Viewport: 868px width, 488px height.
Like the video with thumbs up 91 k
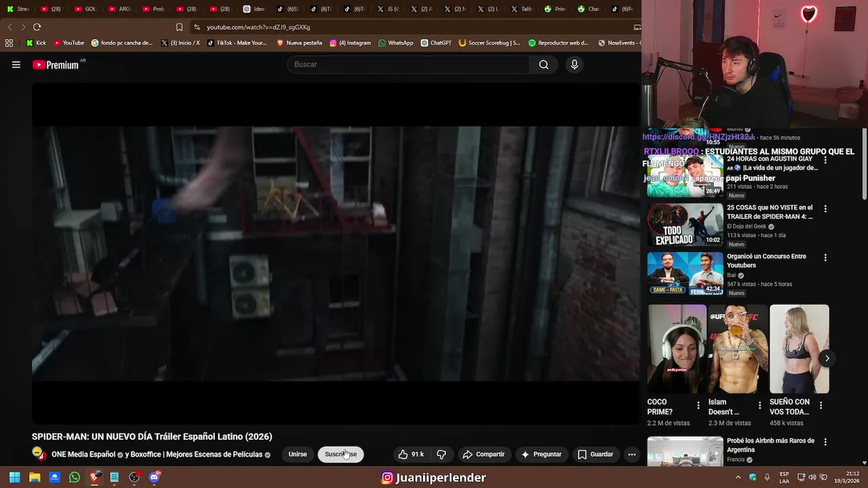coord(411,454)
